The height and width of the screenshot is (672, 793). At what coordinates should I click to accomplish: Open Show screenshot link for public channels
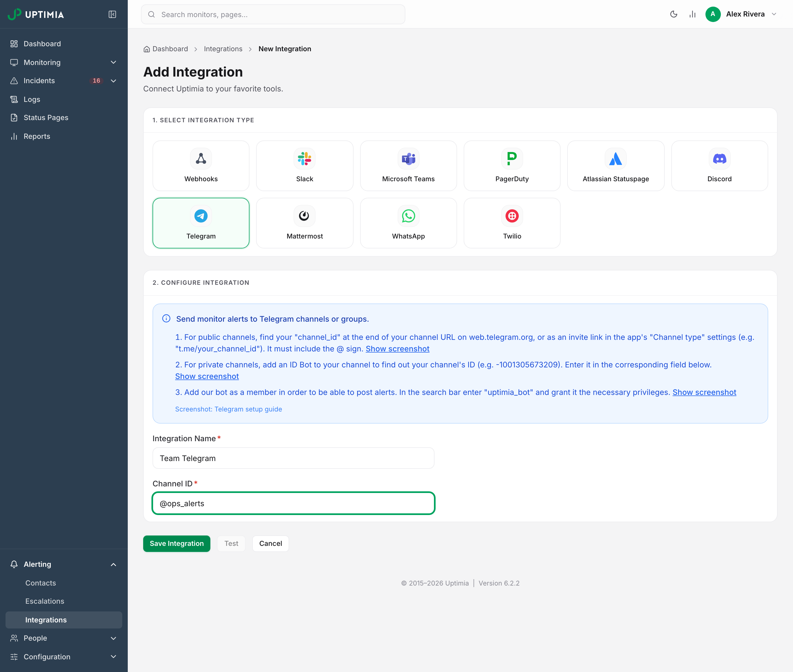click(397, 349)
